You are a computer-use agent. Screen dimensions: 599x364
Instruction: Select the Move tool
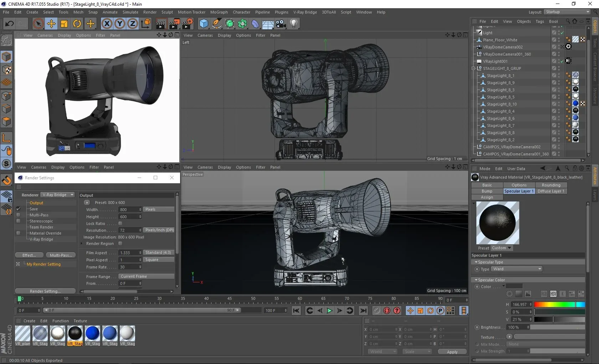point(51,24)
